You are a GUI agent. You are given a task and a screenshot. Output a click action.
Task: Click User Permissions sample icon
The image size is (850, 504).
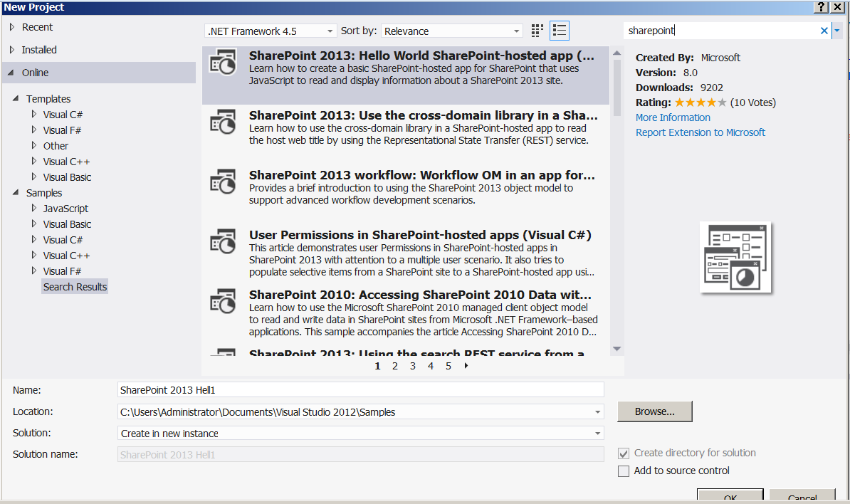(x=223, y=242)
